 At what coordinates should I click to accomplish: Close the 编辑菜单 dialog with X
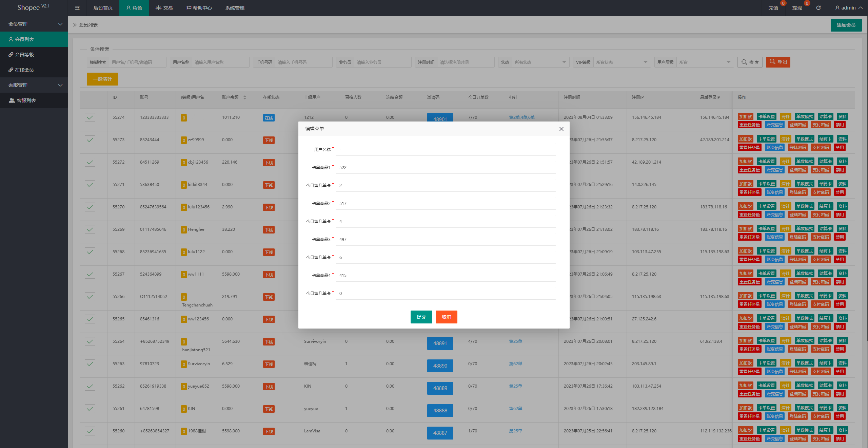coord(561,129)
